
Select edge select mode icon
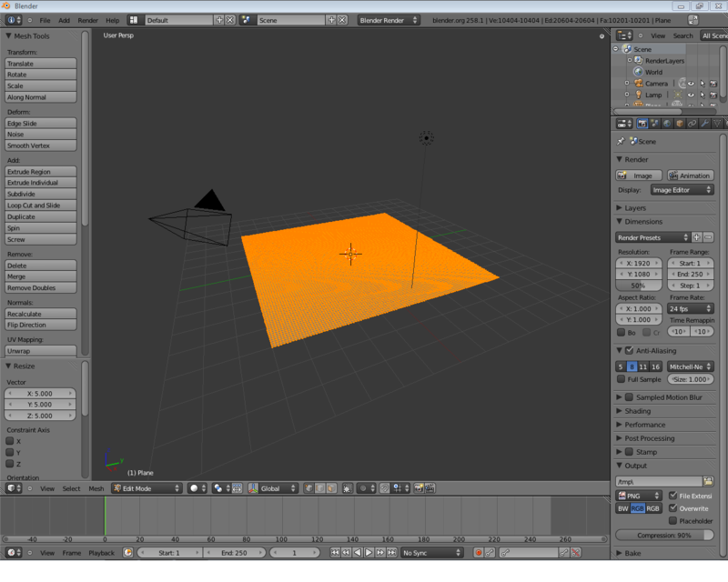[320, 488]
